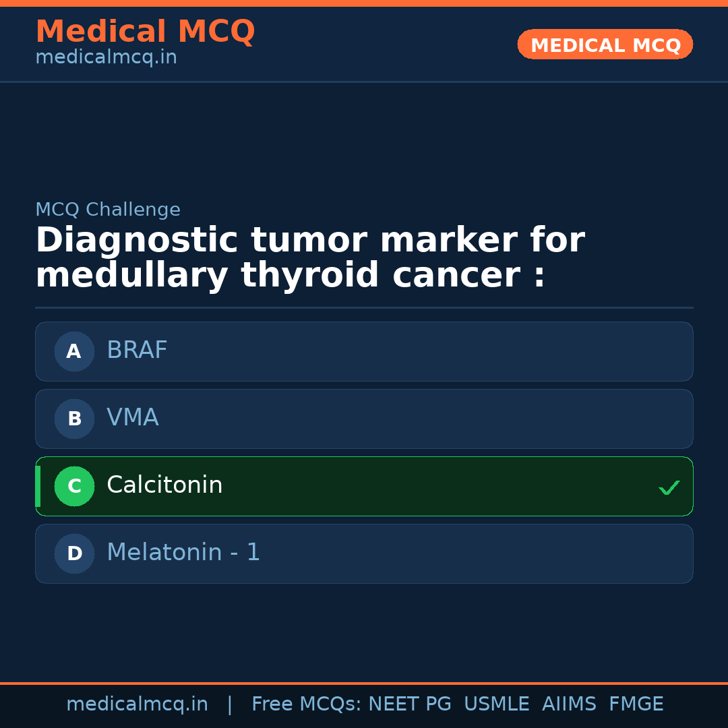
Task: Click the orange MEDICAL MCQ badge
Action: [605, 44]
